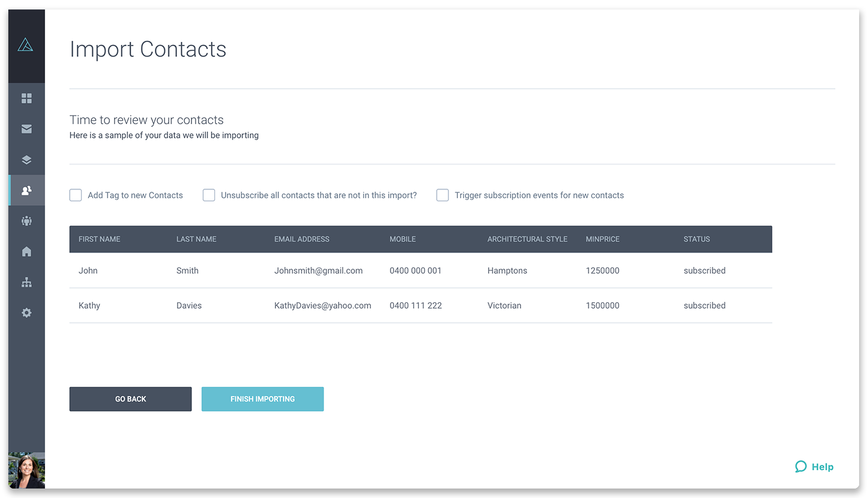This screenshot has width=868, height=498.
Task: Open the email campaigns envelope icon
Action: click(27, 129)
